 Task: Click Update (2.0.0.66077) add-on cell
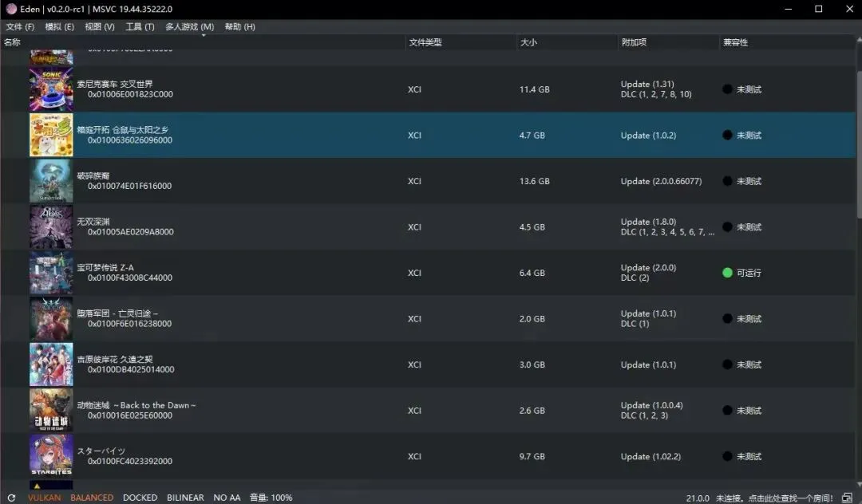[662, 181]
